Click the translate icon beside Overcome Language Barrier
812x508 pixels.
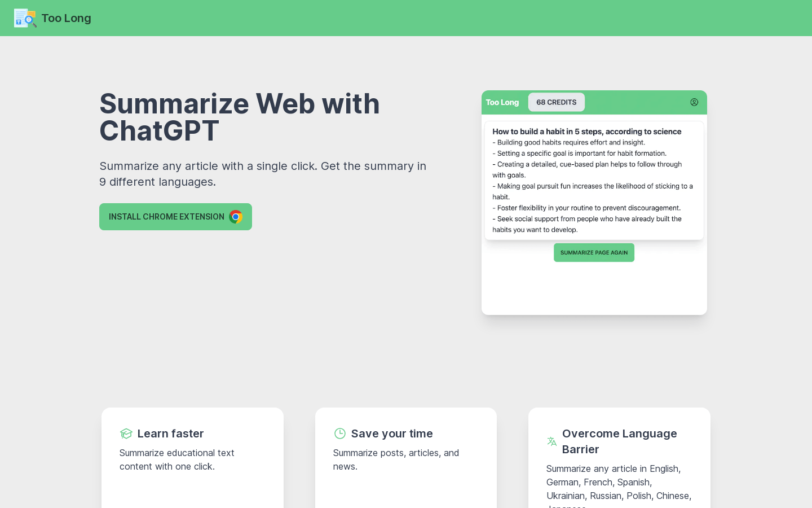[x=551, y=441]
